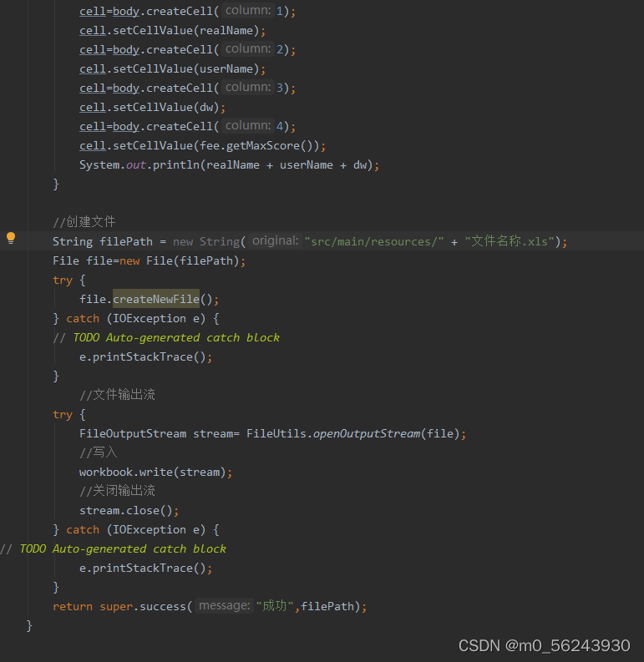Click first 'try {' keyword before createNewFile

click(69, 280)
